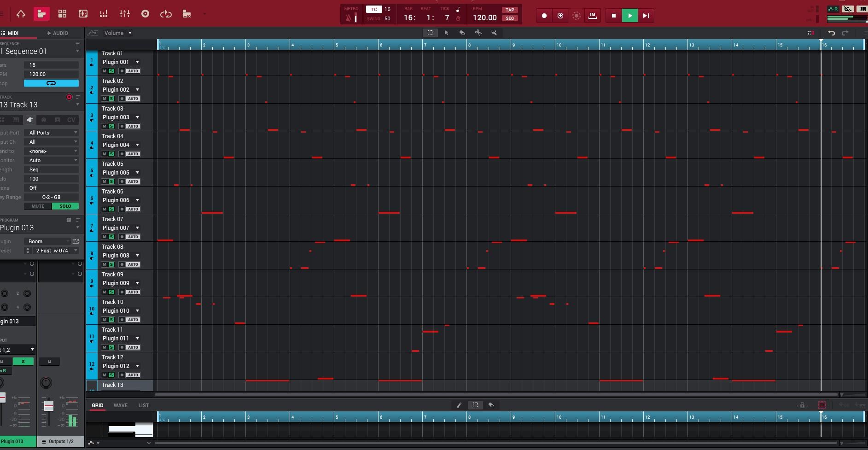Switch to the LIST editor tab
Screen dimensions: 868x450
[x=143, y=405]
